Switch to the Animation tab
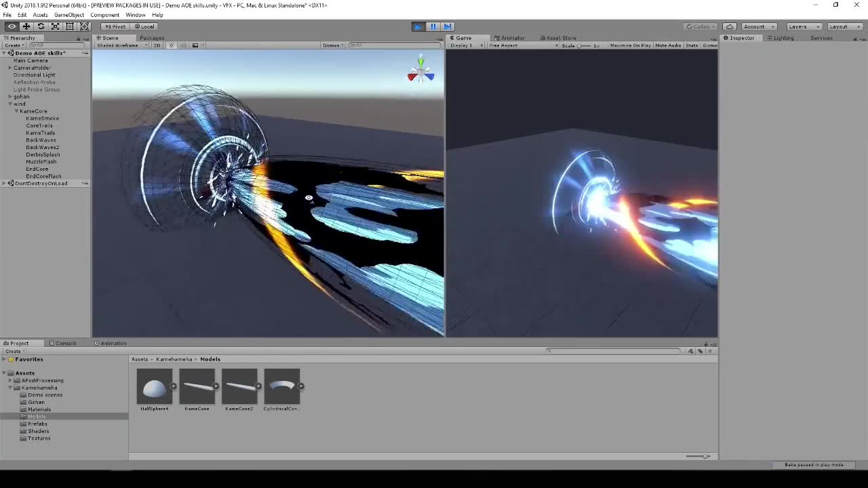 110,343
